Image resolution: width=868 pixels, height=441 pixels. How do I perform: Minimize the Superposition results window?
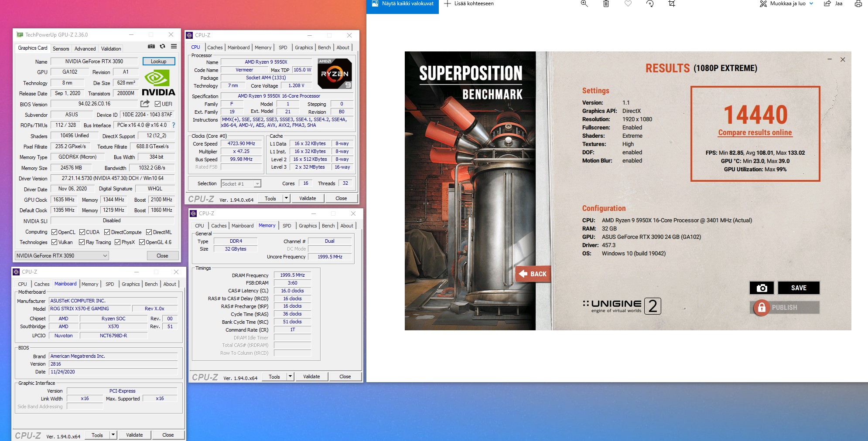[x=829, y=59]
